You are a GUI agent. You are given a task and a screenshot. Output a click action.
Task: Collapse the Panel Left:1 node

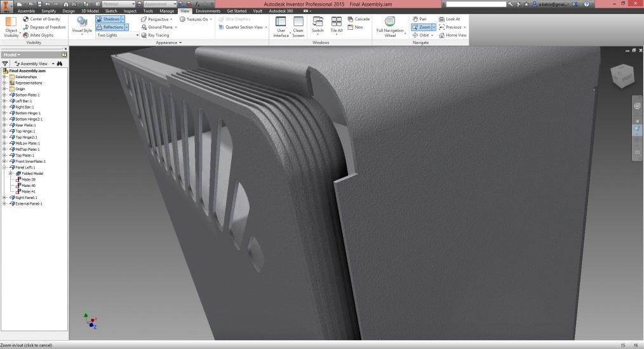pos(4,167)
